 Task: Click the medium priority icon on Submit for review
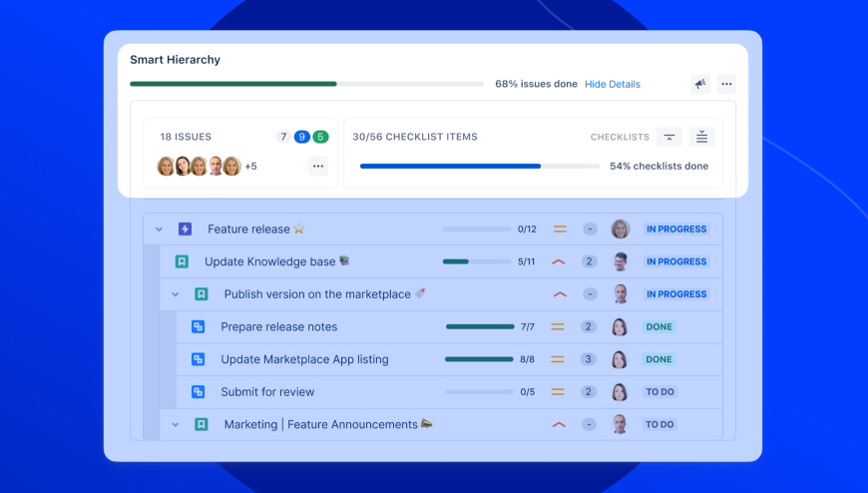(x=558, y=392)
